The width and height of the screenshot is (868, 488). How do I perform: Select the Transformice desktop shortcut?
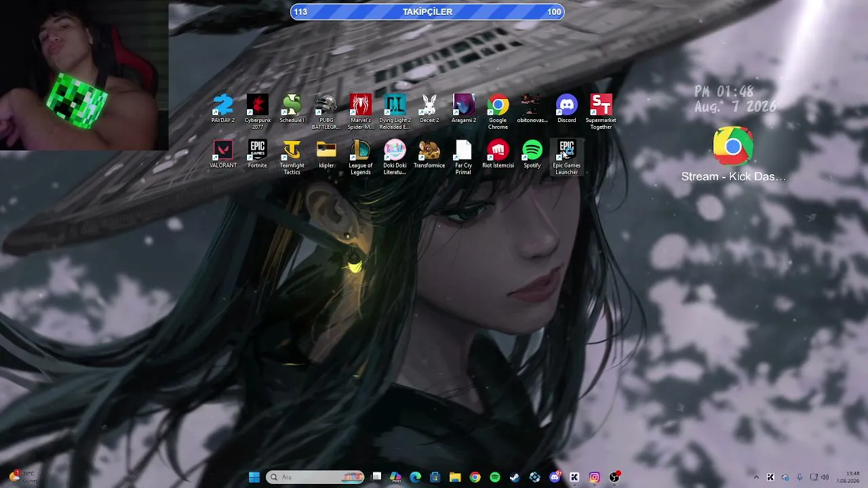[x=429, y=154]
